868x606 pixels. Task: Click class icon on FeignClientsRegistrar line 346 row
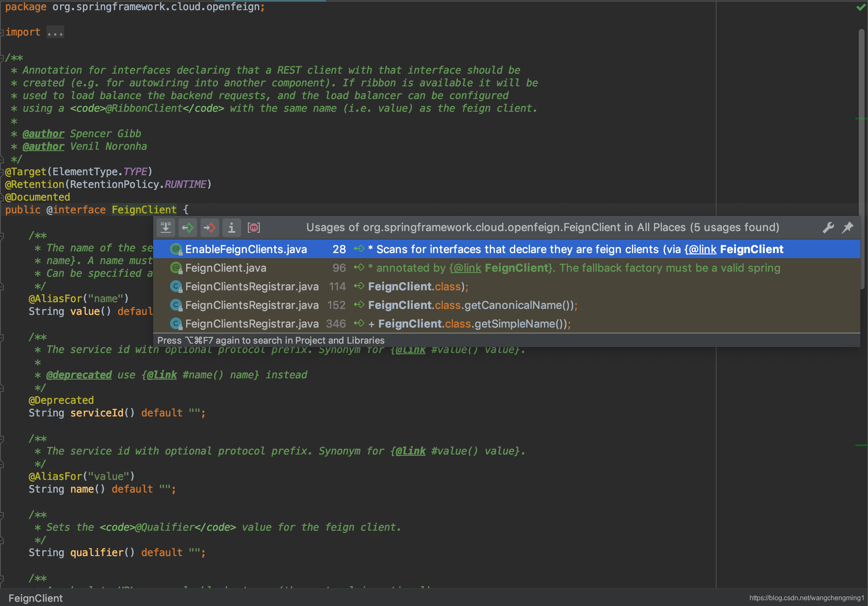click(x=176, y=324)
